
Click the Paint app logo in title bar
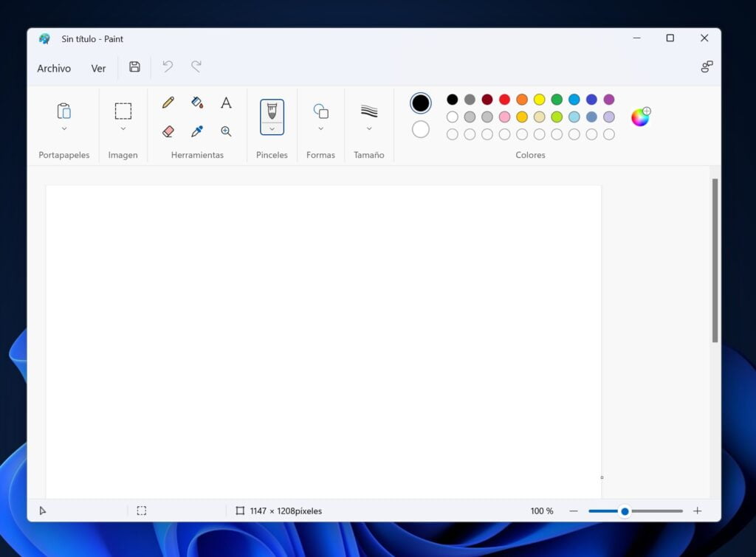pyautogui.click(x=44, y=39)
